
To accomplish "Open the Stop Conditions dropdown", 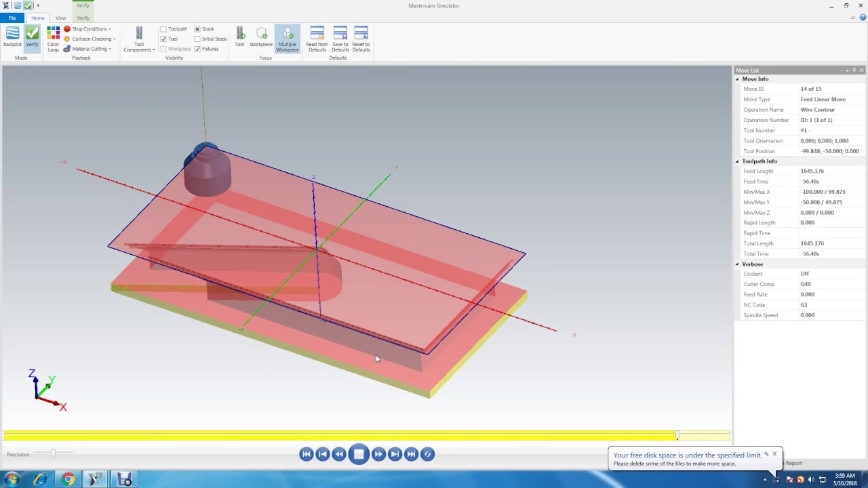I will (x=87, y=29).
